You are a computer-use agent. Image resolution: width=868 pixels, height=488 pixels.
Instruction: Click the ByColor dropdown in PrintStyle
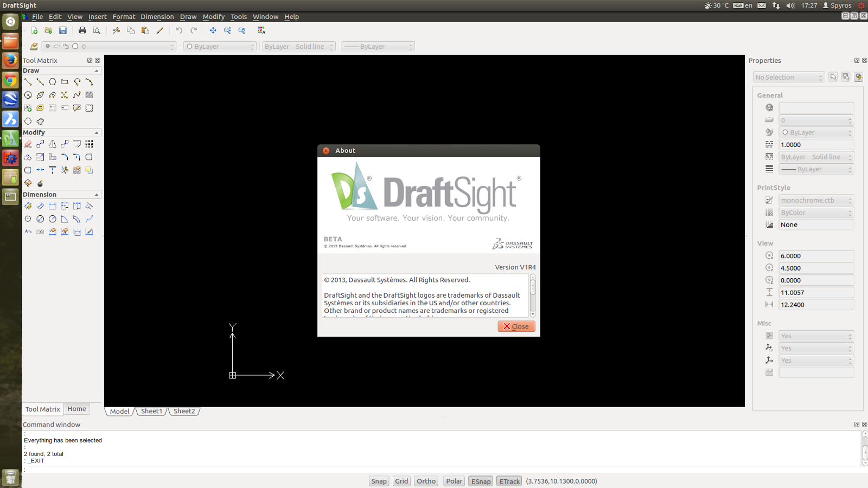tap(816, 213)
